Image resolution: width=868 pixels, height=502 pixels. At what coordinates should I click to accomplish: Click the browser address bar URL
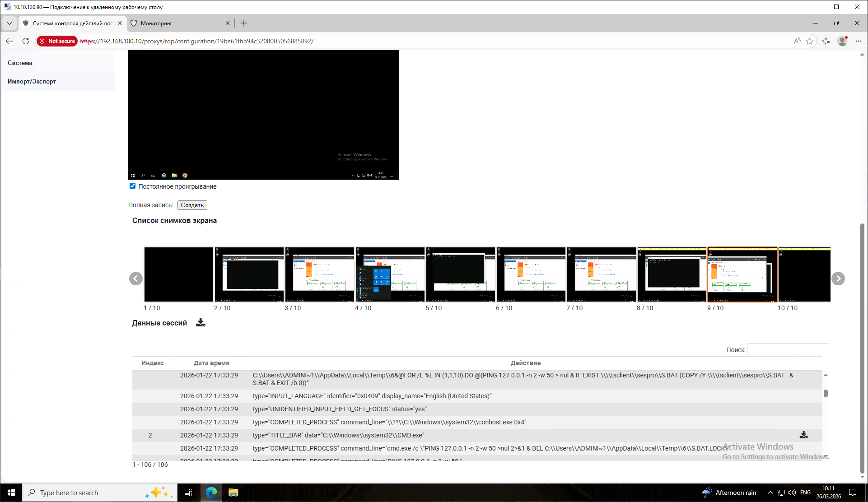click(196, 41)
